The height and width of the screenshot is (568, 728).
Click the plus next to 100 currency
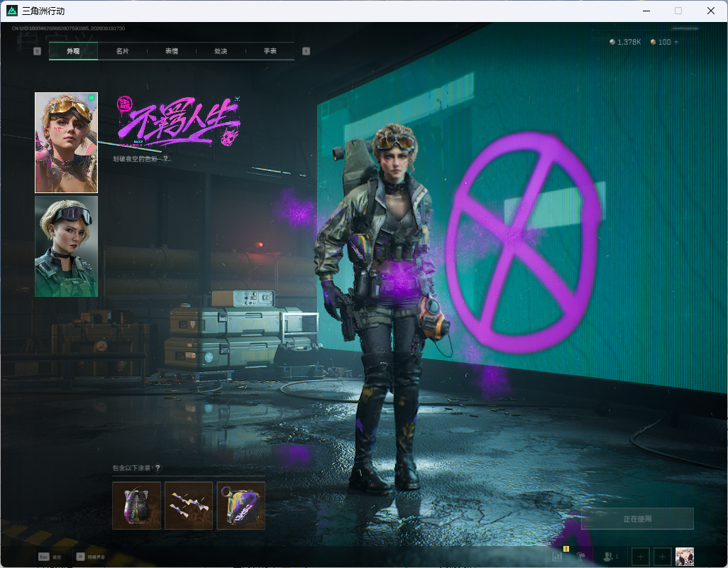click(676, 42)
